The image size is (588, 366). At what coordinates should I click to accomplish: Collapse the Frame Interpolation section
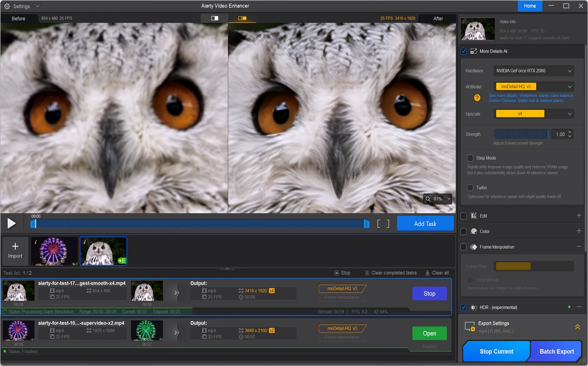[579, 246]
